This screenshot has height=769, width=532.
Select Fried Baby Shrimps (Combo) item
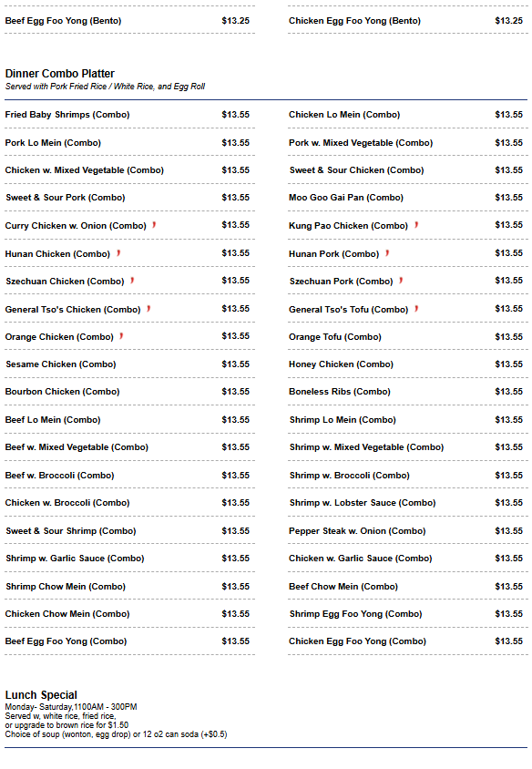pyautogui.click(x=129, y=115)
